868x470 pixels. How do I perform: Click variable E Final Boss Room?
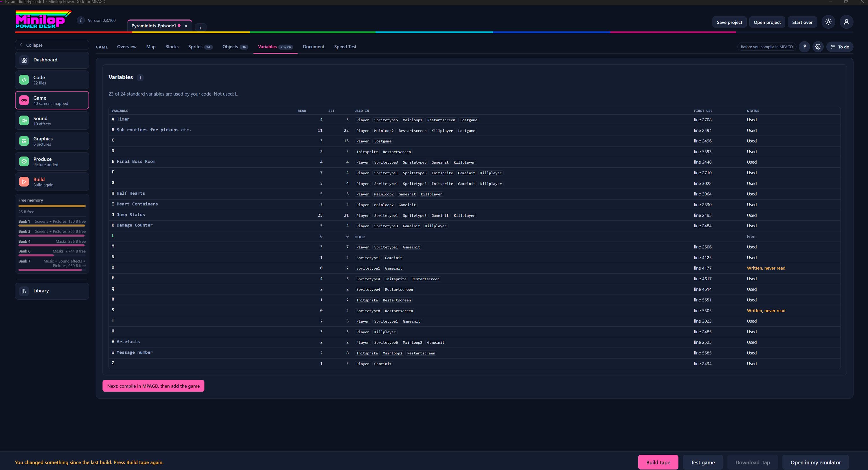[133, 162]
